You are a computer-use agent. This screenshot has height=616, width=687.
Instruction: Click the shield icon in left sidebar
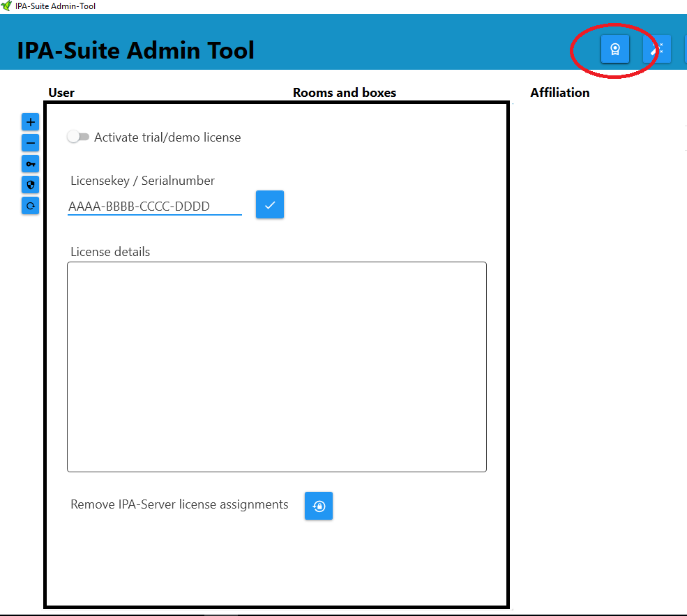(x=30, y=185)
